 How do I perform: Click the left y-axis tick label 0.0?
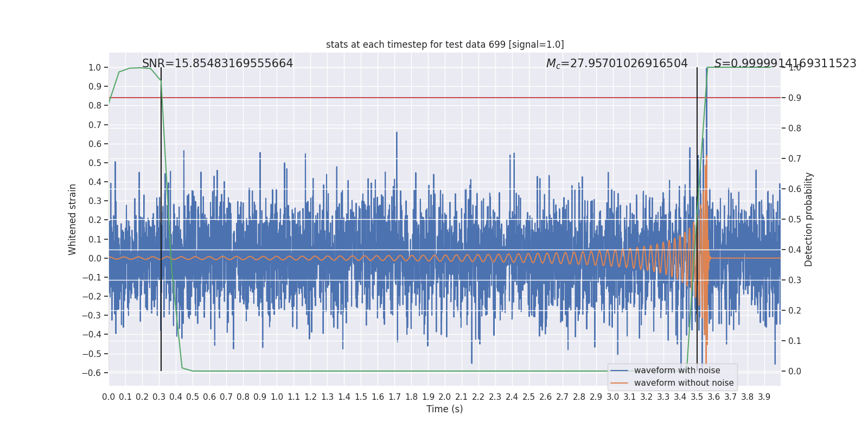click(x=95, y=259)
